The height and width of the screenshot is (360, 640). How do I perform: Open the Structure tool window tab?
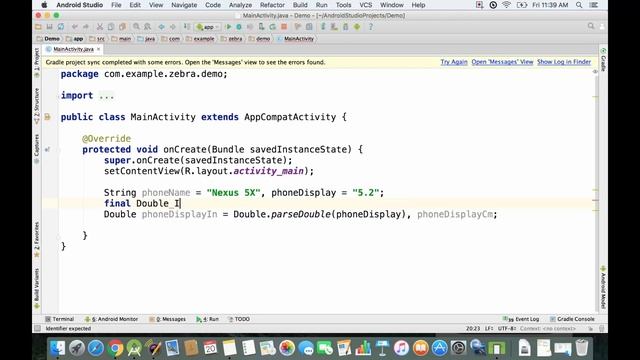(x=37, y=106)
